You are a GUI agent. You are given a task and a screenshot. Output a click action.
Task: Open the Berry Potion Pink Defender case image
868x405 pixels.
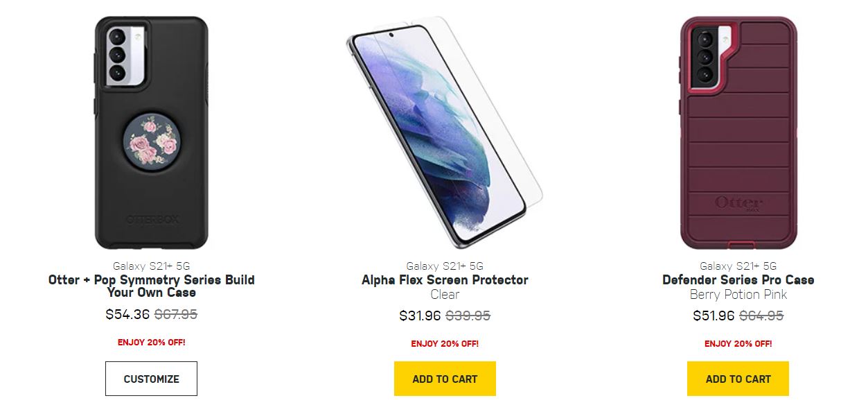[x=738, y=132]
